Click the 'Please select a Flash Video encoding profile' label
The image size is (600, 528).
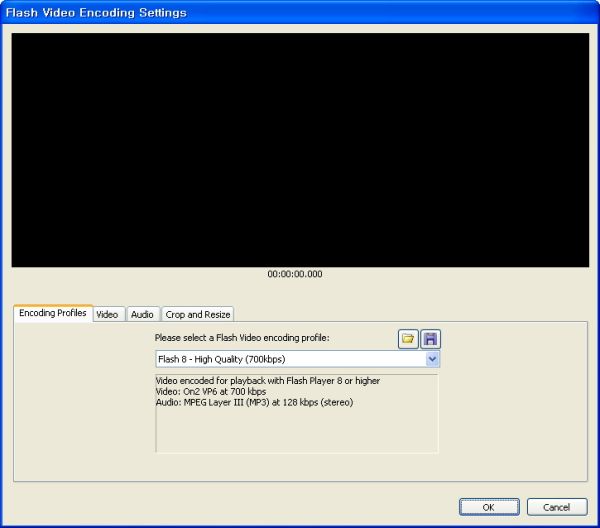coord(242,338)
